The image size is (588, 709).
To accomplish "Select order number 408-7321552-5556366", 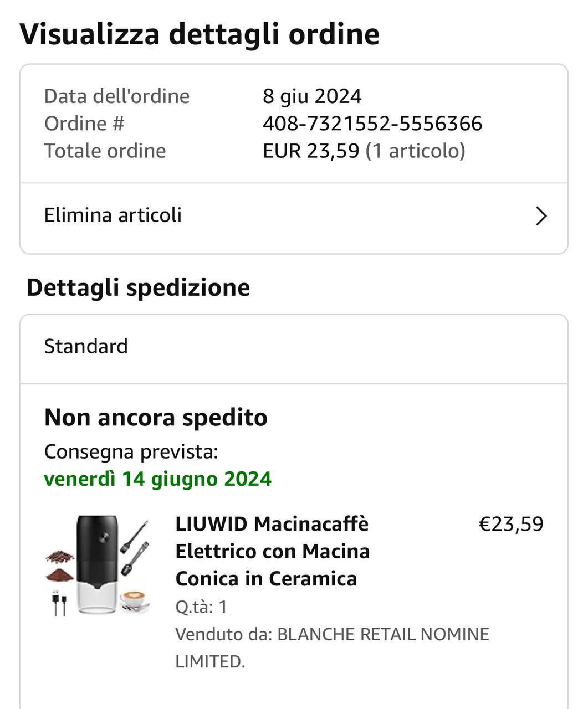I will [x=372, y=123].
